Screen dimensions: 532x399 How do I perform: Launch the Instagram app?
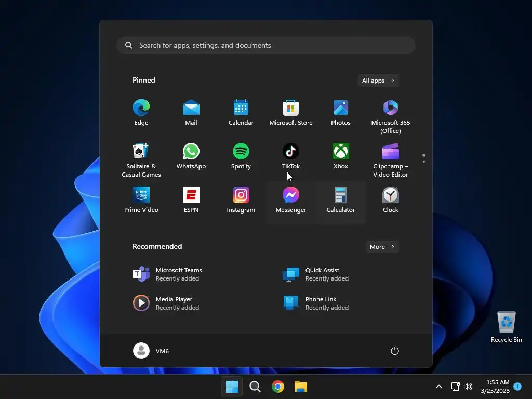click(x=241, y=200)
